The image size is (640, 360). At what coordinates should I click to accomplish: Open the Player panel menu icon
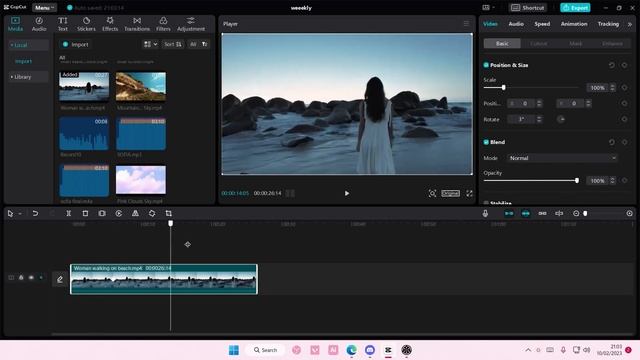(x=466, y=24)
